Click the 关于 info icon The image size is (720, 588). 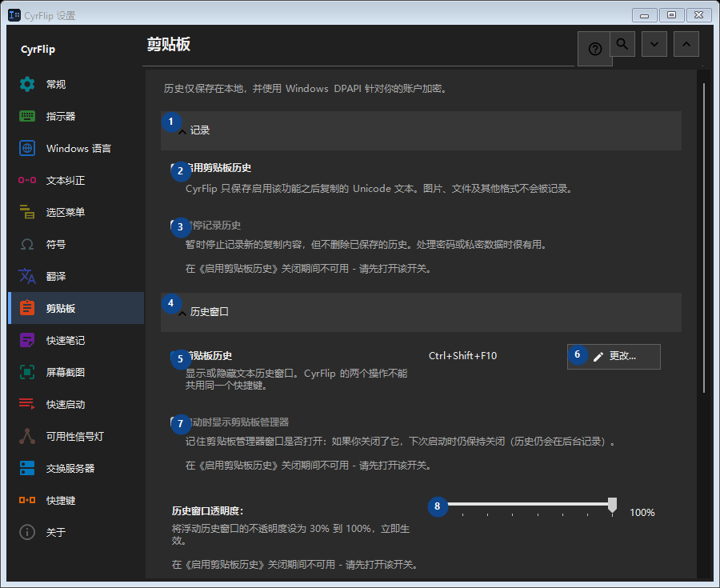[x=27, y=532]
